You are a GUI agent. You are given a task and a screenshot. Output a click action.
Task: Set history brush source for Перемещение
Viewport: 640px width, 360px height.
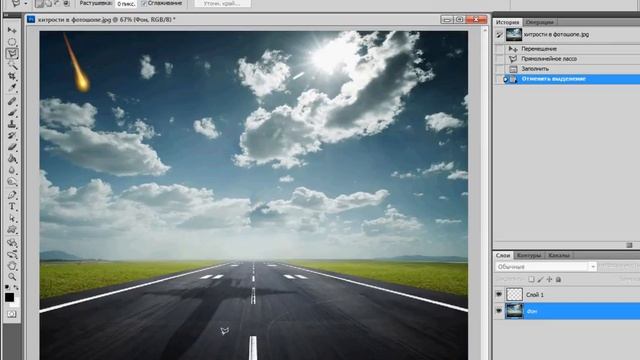[499, 49]
